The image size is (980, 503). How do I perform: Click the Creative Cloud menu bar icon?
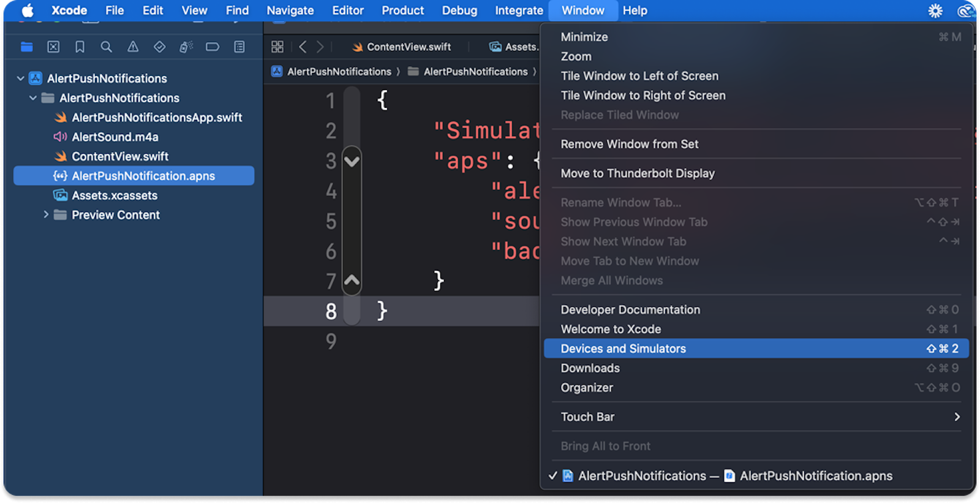point(967,10)
